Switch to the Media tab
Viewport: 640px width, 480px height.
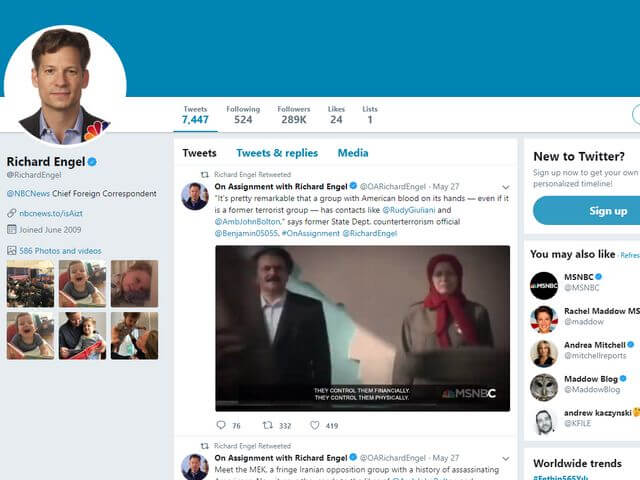(353, 153)
